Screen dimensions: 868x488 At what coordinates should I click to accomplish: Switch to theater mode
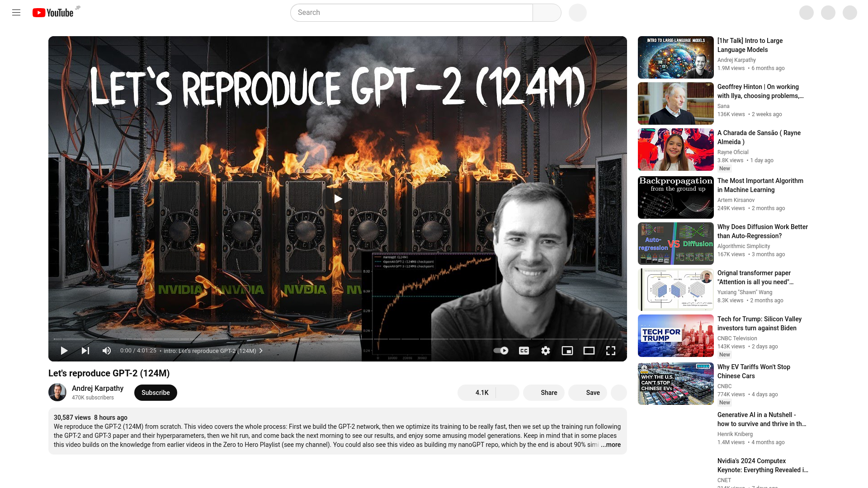pos(589,351)
